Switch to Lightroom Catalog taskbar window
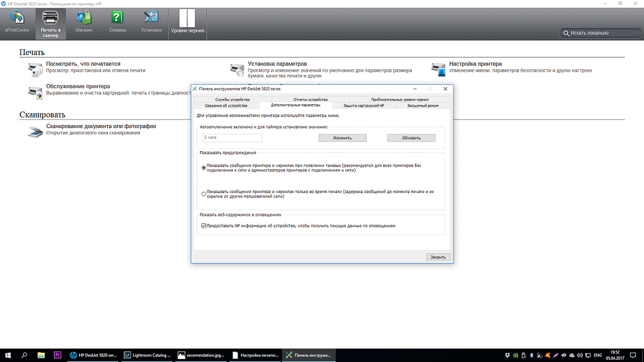The height and width of the screenshot is (362, 644). (x=147, y=355)
